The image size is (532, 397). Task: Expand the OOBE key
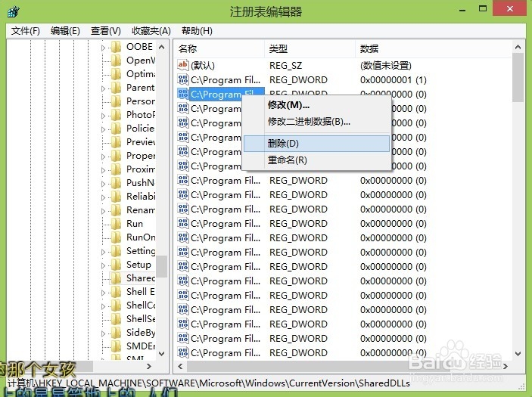click(103, 48)
